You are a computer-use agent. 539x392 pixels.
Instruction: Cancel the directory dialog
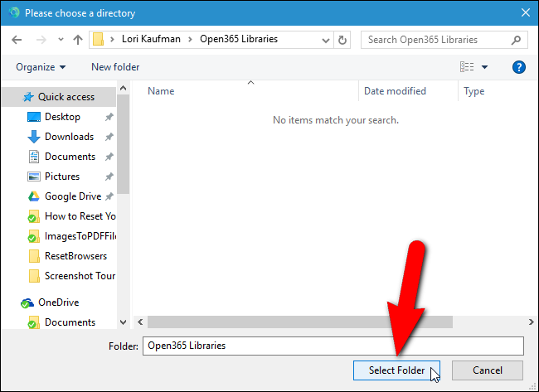pyautogui.click(x=488, y=370)
